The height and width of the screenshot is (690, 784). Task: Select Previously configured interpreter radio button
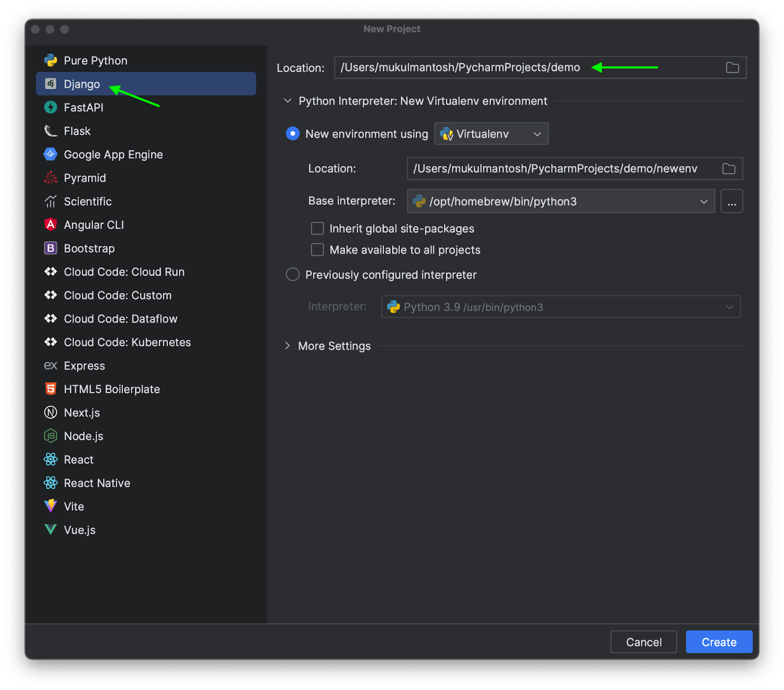[x=293, y=275]
